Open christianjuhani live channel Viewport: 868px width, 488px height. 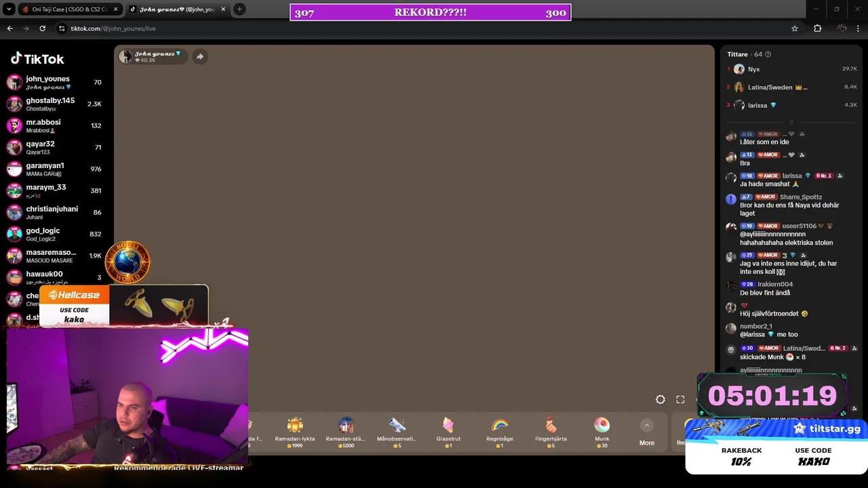coord(54,213)
